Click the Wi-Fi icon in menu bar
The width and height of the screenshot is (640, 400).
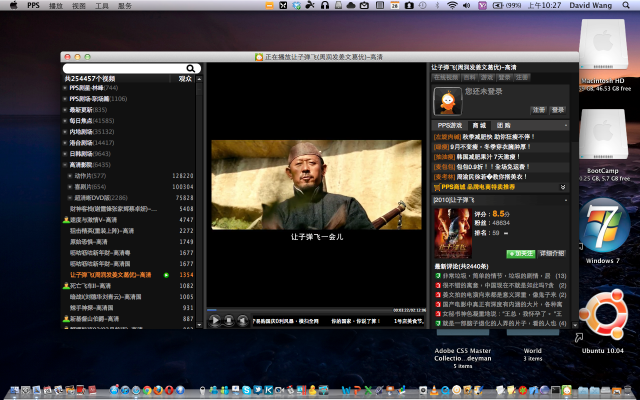tap(451, 5)
